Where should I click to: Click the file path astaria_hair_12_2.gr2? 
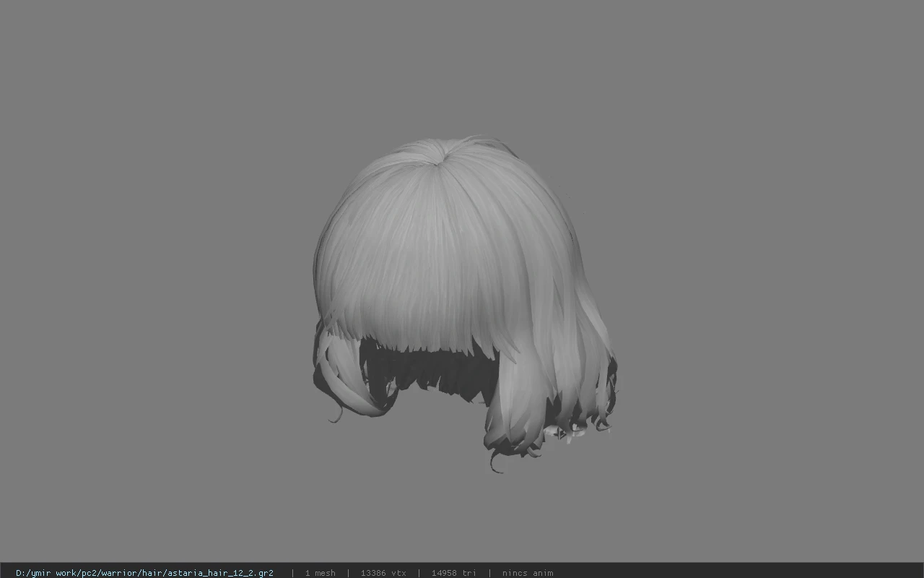[x=144, y=573]
